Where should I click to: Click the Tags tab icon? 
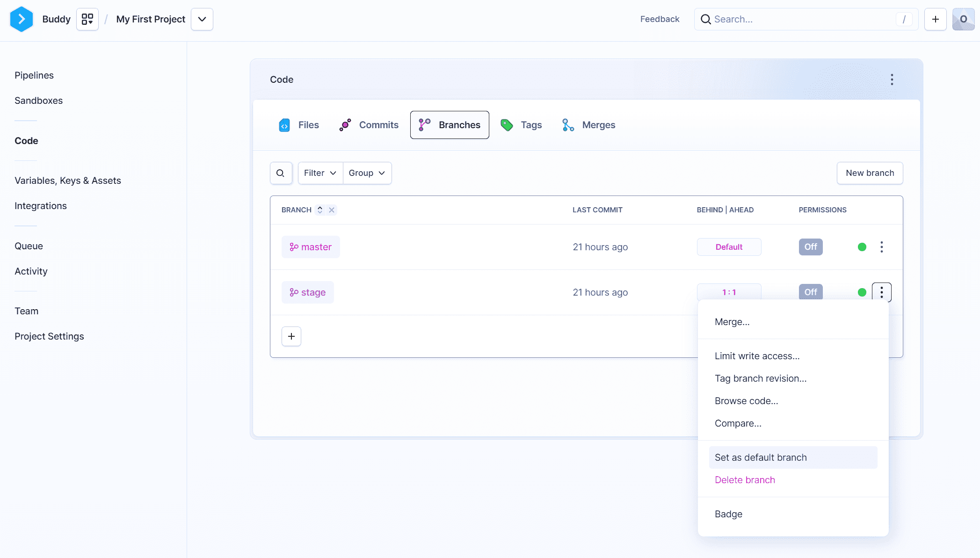pos(507,124)
